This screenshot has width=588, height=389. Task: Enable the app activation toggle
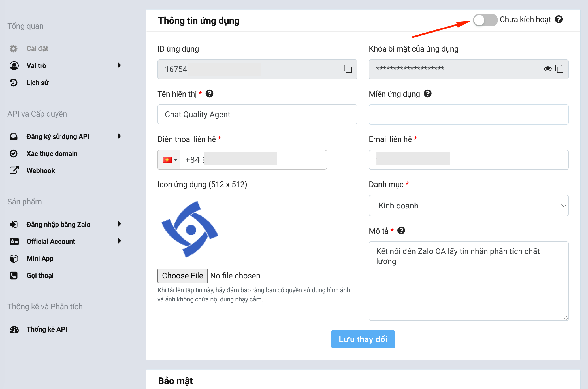(485, 20)
